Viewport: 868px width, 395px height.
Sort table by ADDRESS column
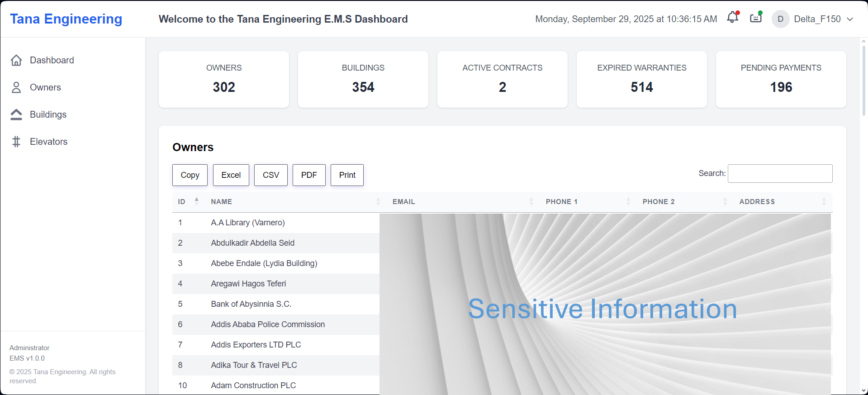783,202
